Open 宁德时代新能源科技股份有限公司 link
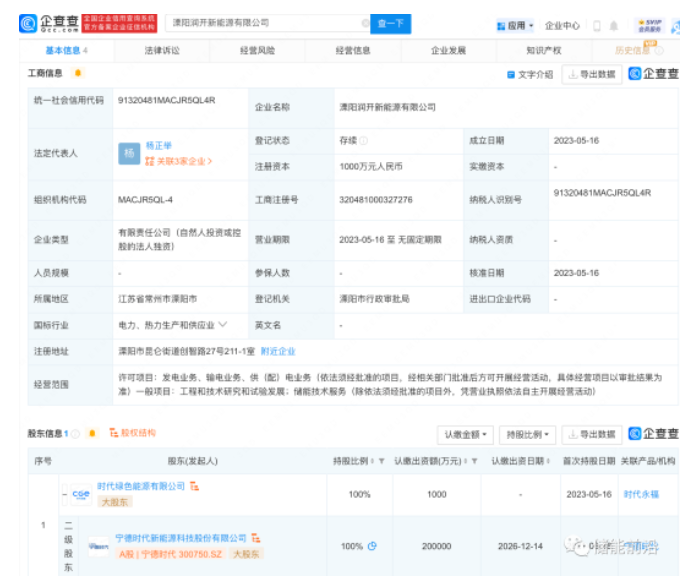Viewport: 693px width, 584px height. [x=181, y=538]
